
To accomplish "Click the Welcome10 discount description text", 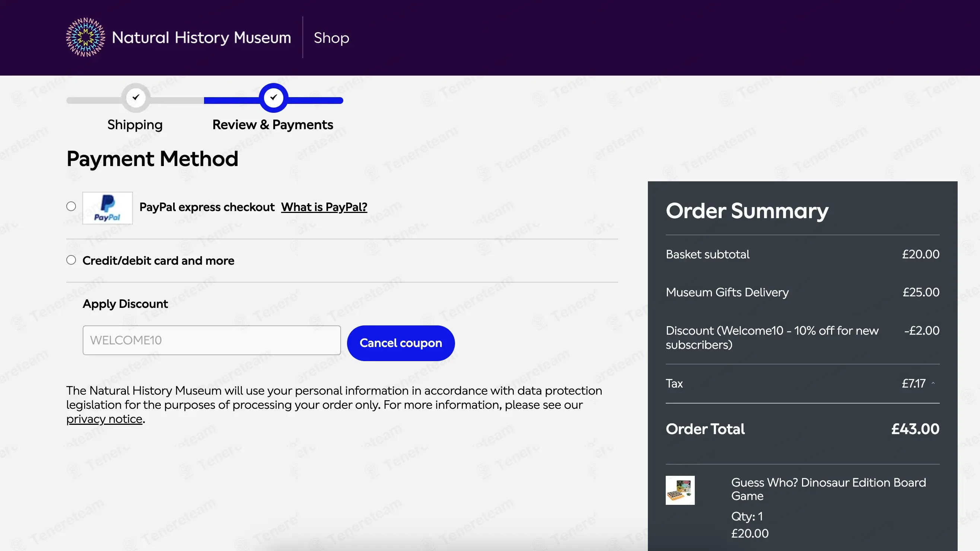I will coord(772,338).
